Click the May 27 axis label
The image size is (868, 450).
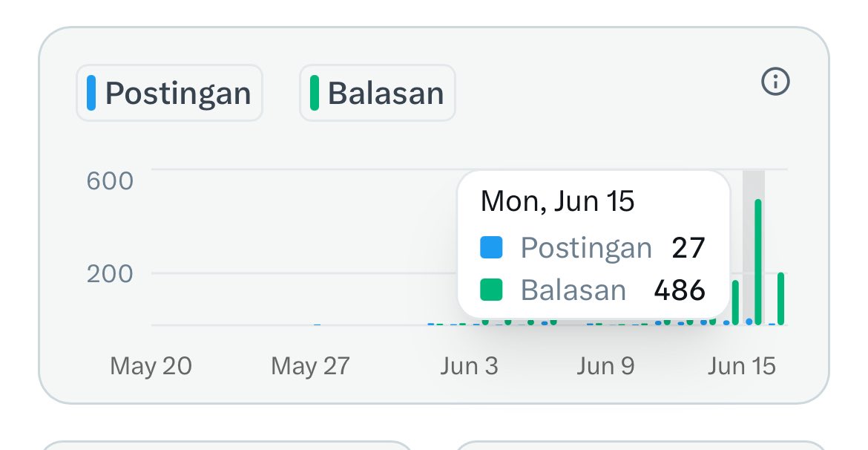click(x=311, y=366)
